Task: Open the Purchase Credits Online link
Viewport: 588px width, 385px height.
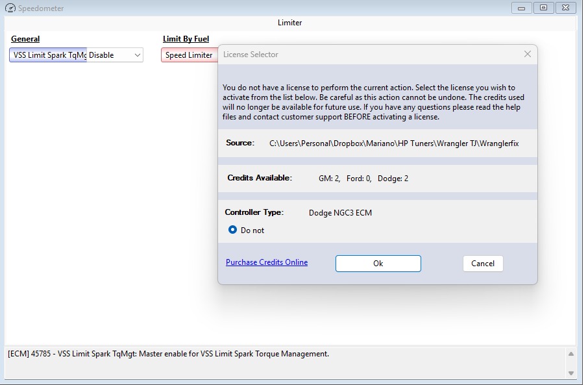Action: click(x=267, y=262)
